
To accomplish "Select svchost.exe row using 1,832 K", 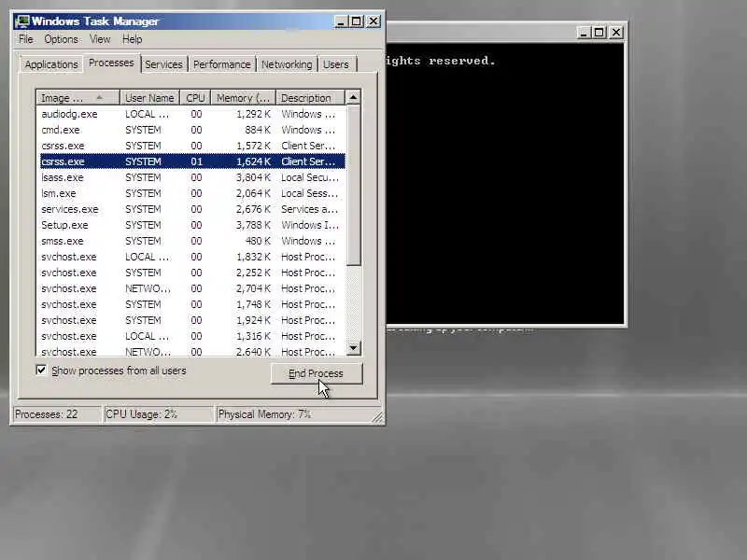I will pos(191,257).
